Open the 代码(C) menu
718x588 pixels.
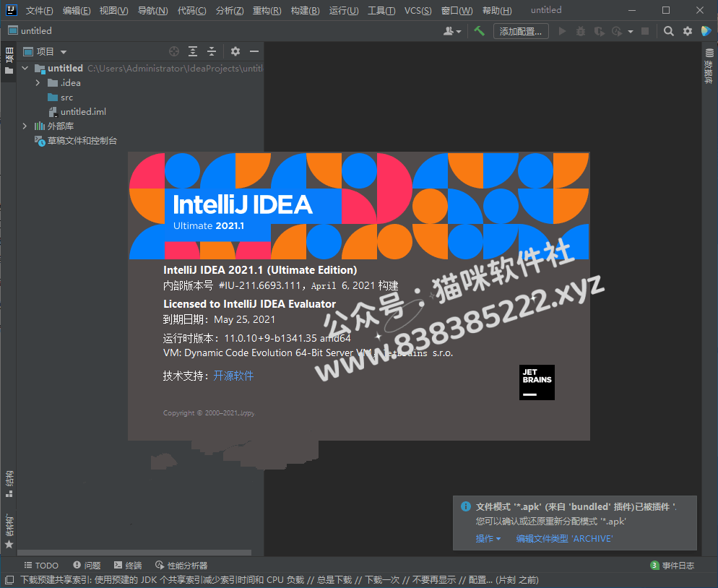pyautogui.click(x=192, y=11)
